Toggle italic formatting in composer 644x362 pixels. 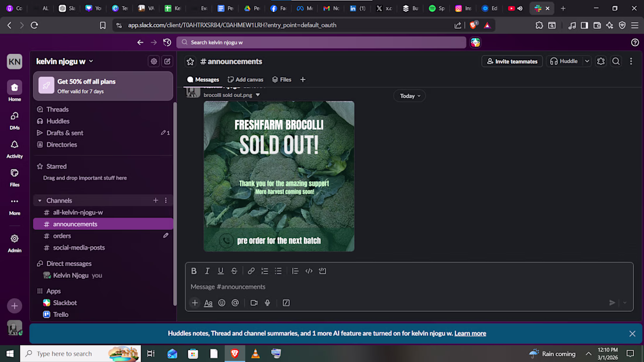tap(207, 271)
